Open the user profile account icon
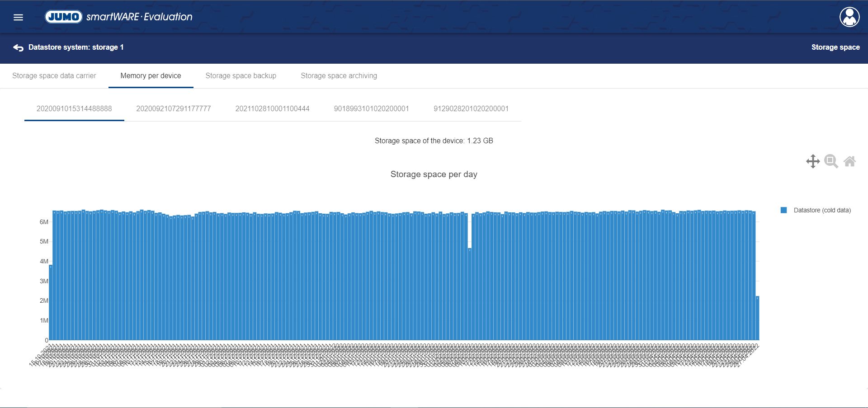The width and height of the screenshot is (868, 408). point(849,17)
